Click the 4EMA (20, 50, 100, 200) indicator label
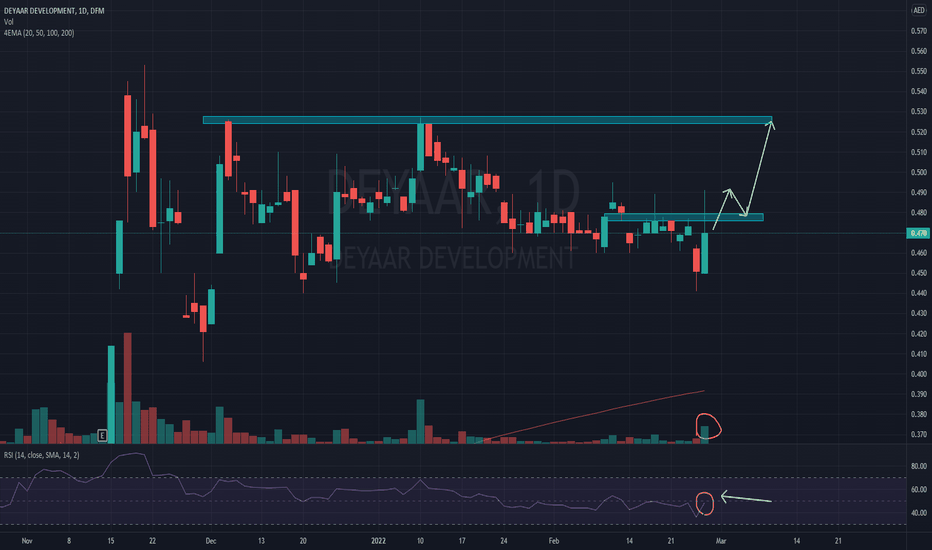 point(39,33)
